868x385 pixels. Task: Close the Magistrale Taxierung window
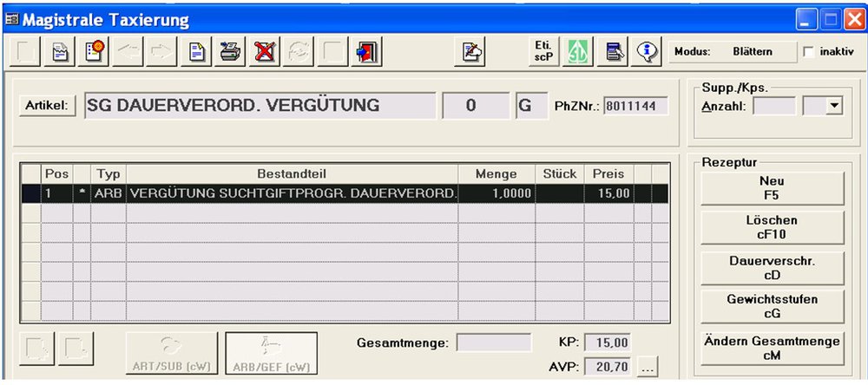pos(853,20)
